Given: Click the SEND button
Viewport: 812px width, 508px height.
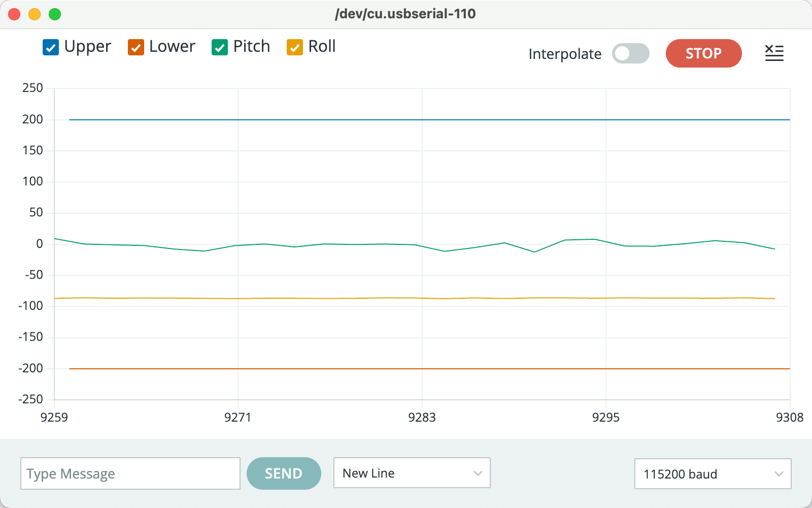Looking at the screenshot, I should click(x=284, y=473).
